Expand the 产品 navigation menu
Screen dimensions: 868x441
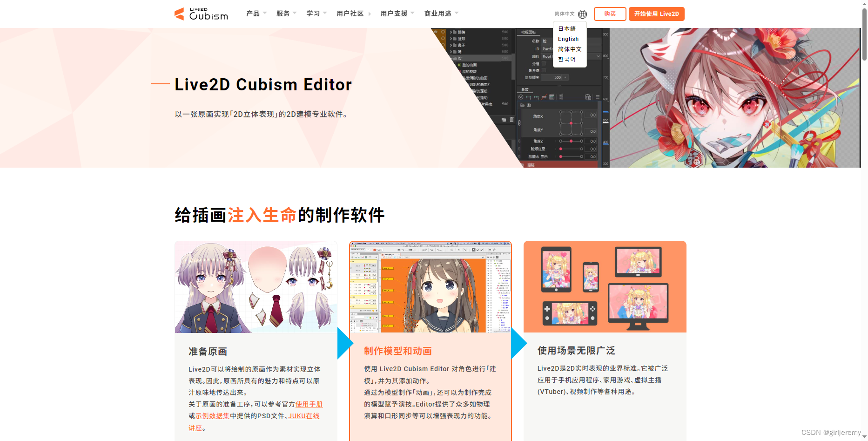pos(256,14)
